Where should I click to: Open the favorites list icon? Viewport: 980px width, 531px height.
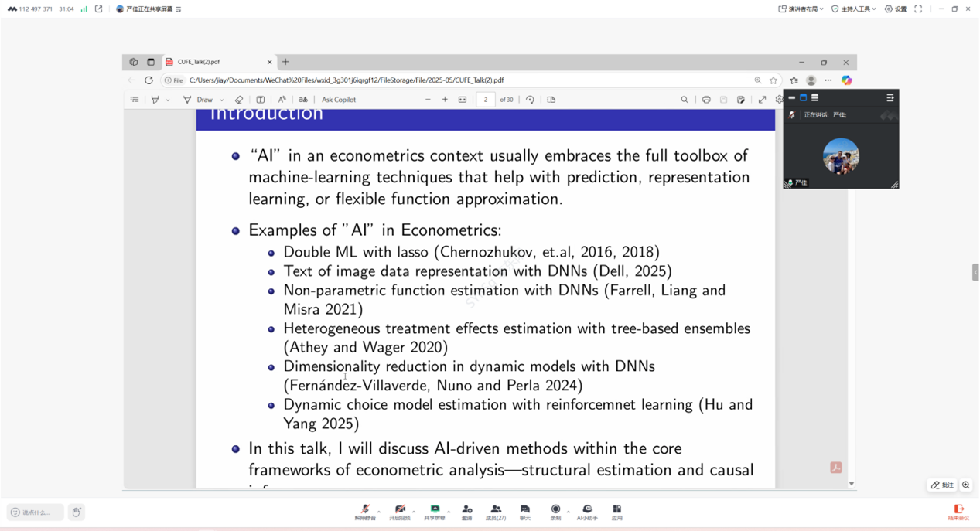[794, 80]
